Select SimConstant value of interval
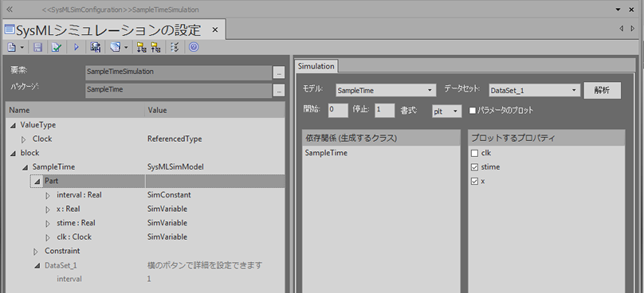The width and height of the screenshot is (644, 293). tap(169, 195)
